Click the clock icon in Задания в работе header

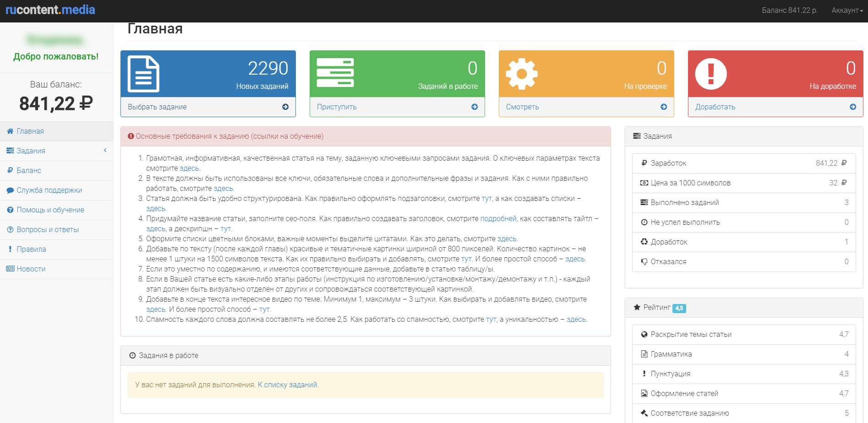[x=132, y=355]
